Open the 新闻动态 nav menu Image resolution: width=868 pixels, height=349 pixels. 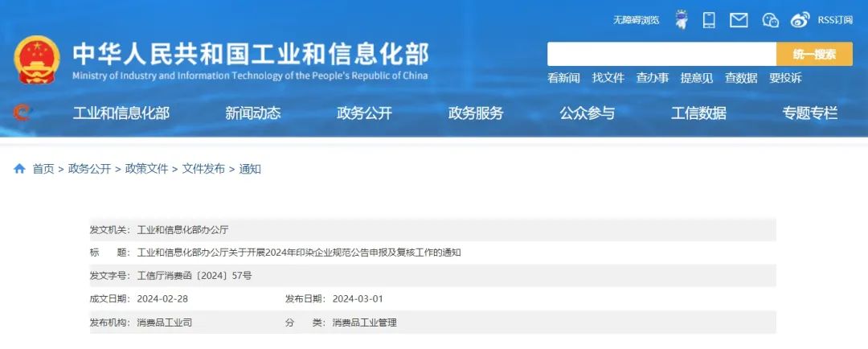[x=253, y=113]
